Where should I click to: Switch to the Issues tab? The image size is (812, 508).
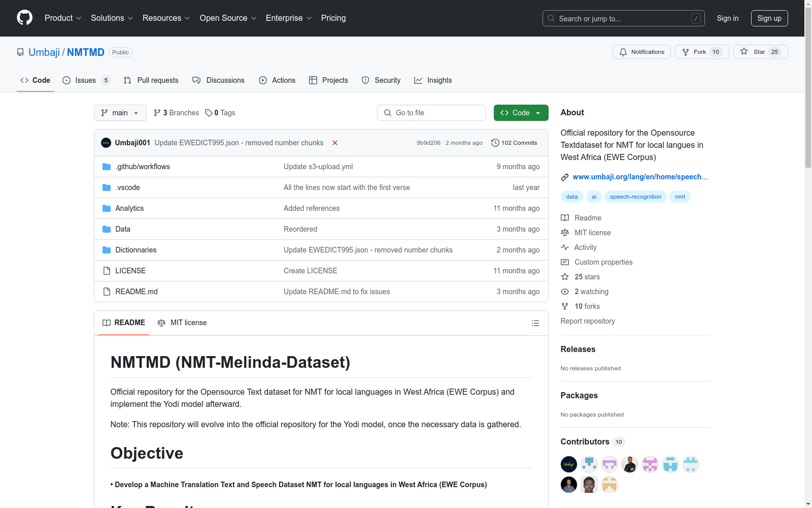86,80
